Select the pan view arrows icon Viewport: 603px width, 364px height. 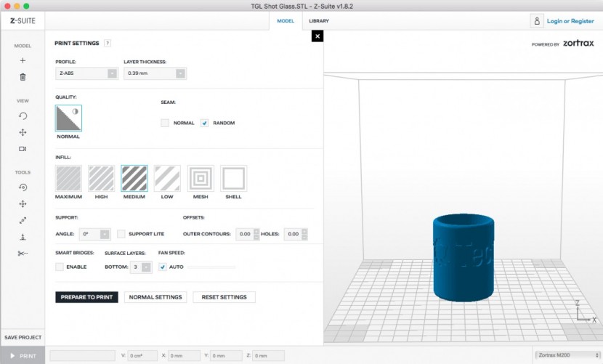[x=23, y=132]
